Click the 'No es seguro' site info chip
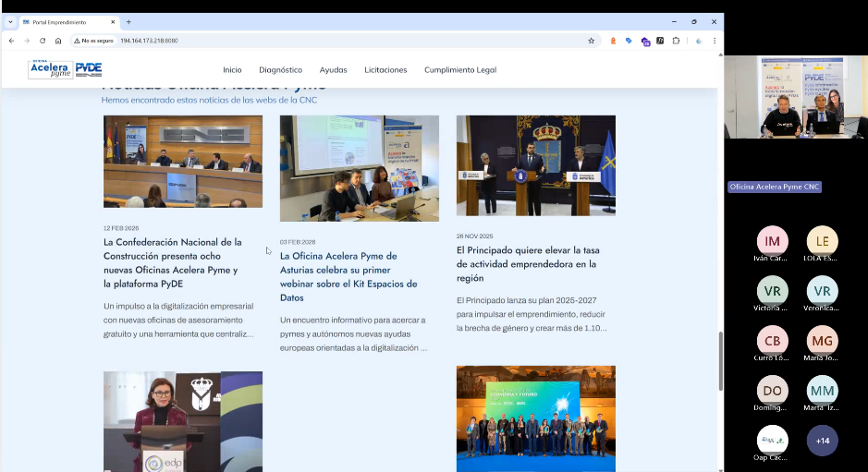The width and height of the screenshot is (868, 472). [93, 41]
